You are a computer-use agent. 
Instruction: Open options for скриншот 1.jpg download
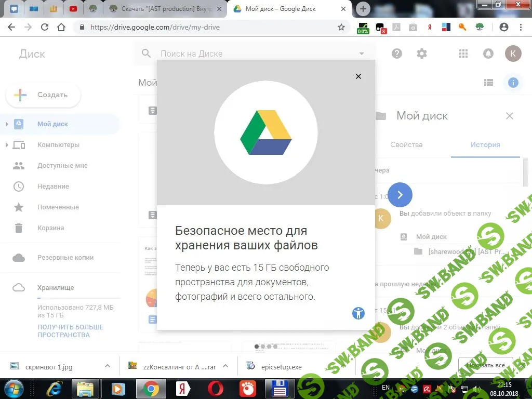(x=107, y=366)
